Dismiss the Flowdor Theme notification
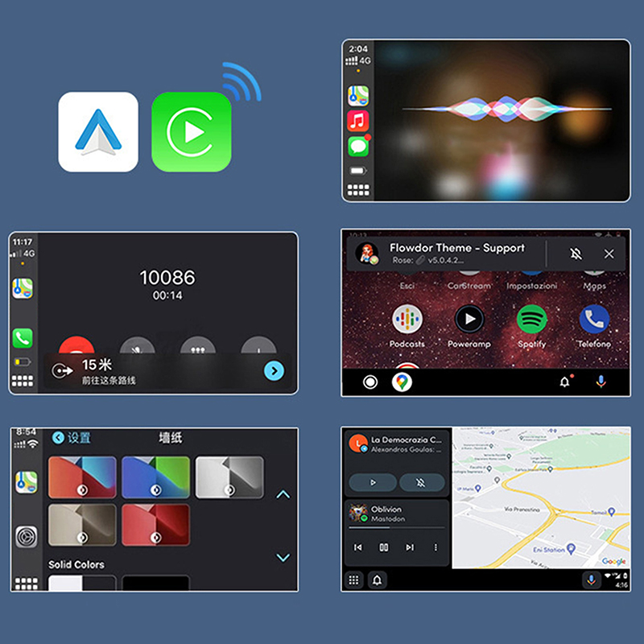Screen dimensions: 644x644 (x=609, y=254)
